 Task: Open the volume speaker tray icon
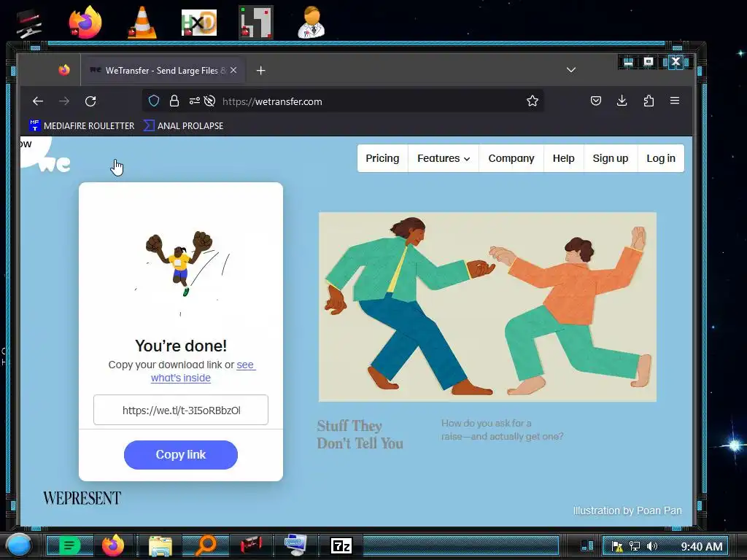651,545
